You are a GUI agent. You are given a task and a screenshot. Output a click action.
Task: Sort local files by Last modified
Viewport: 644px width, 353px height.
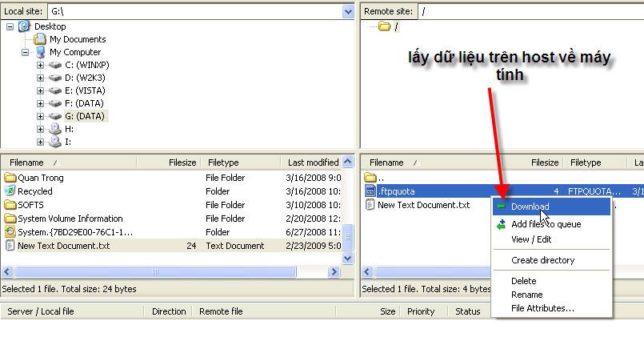point(311,162)
